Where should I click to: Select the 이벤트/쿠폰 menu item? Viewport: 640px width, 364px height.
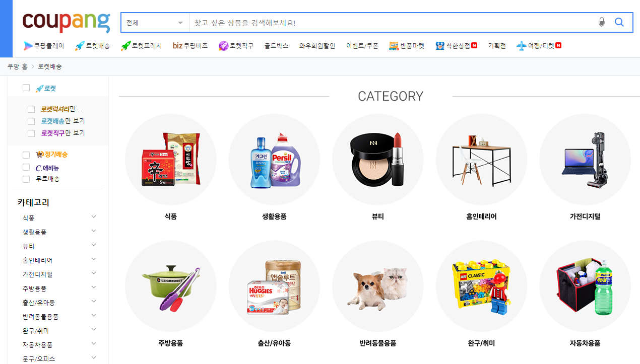[x=362, y=46]
